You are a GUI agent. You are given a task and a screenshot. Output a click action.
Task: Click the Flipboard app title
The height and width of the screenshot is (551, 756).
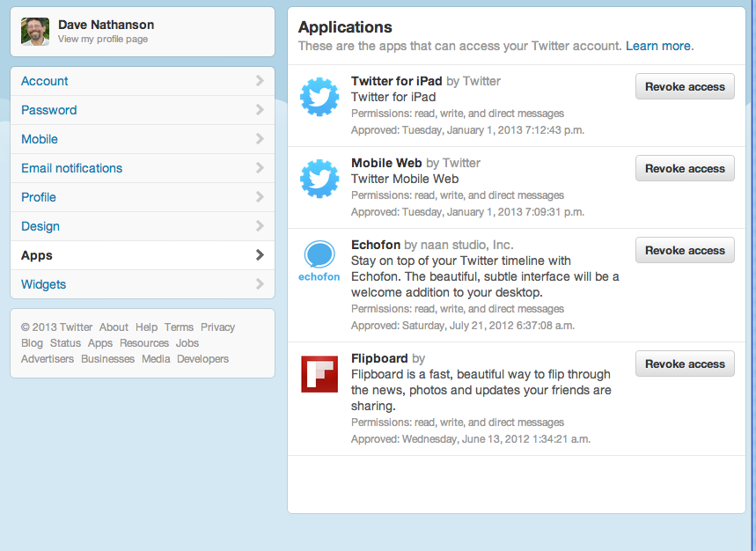point(379,358)
